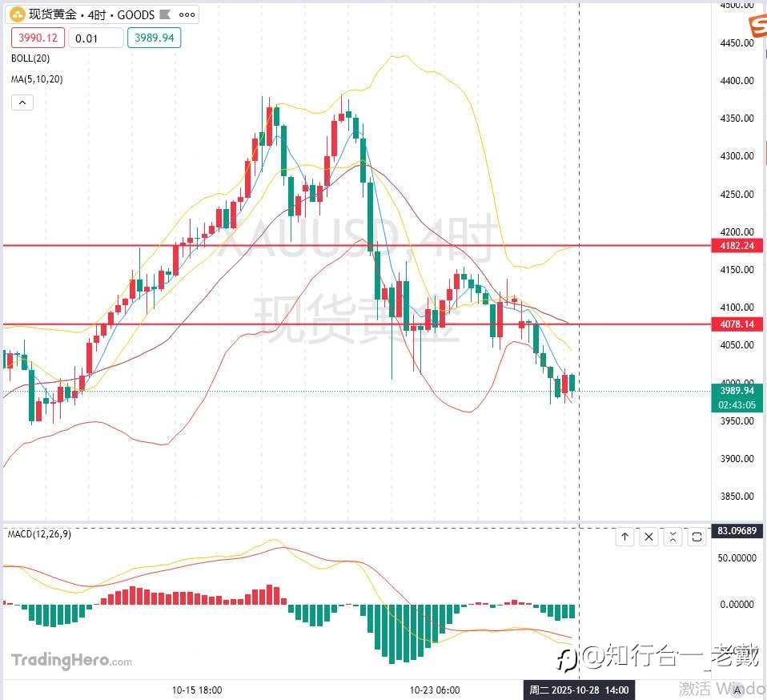The height and width of the screenshot is (700, 767).
Task: Click the auto-scale A button
Action: 737,690
